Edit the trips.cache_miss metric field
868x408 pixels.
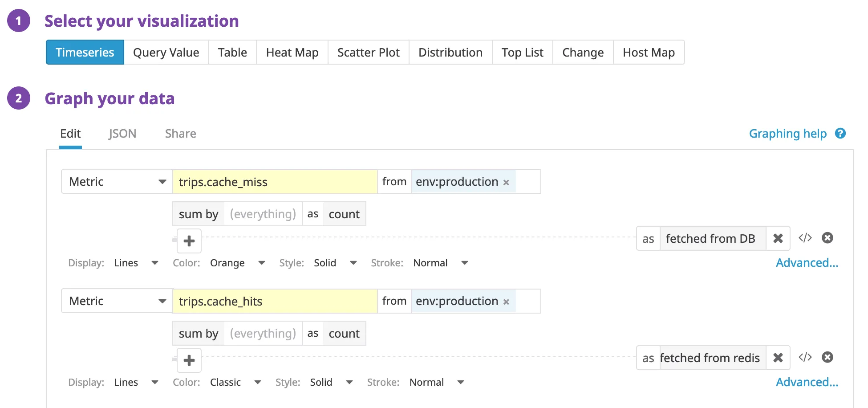(x=275, y=182)
